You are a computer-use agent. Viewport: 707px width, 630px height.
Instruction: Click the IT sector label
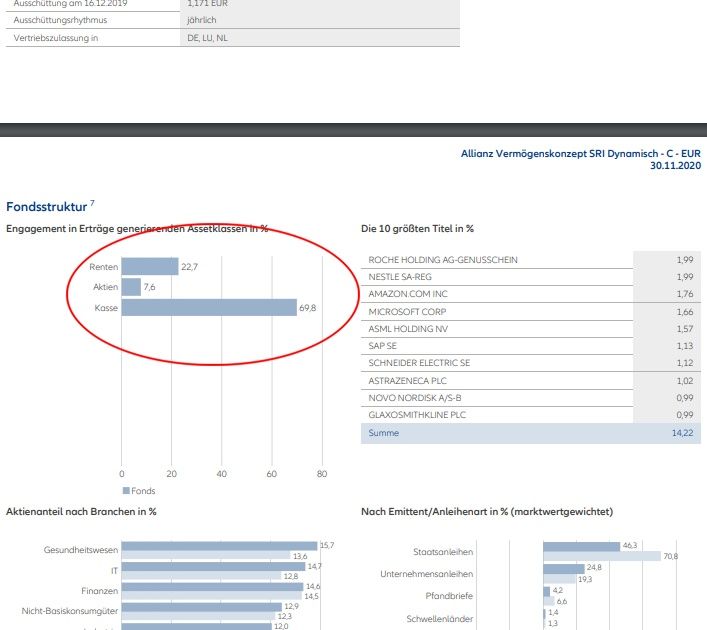point(115,571)
